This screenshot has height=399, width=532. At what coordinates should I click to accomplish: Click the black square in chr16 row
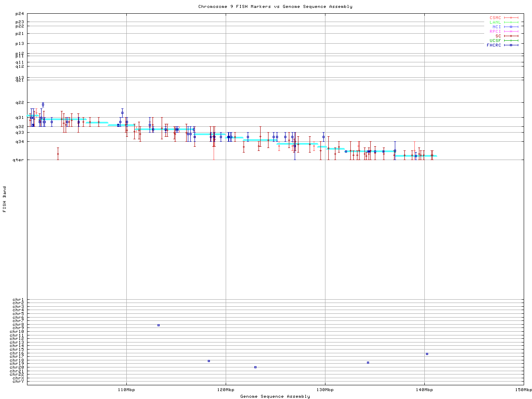tap(427, 354)
